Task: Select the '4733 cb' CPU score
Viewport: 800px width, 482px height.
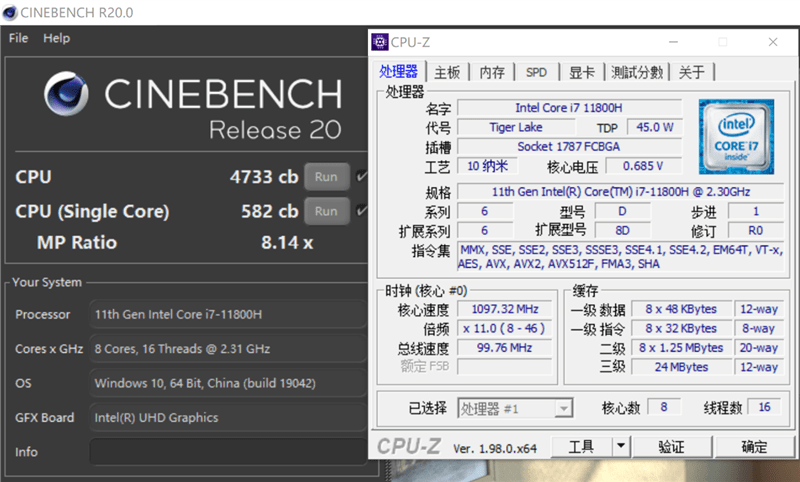Action: tap(264, 177)
